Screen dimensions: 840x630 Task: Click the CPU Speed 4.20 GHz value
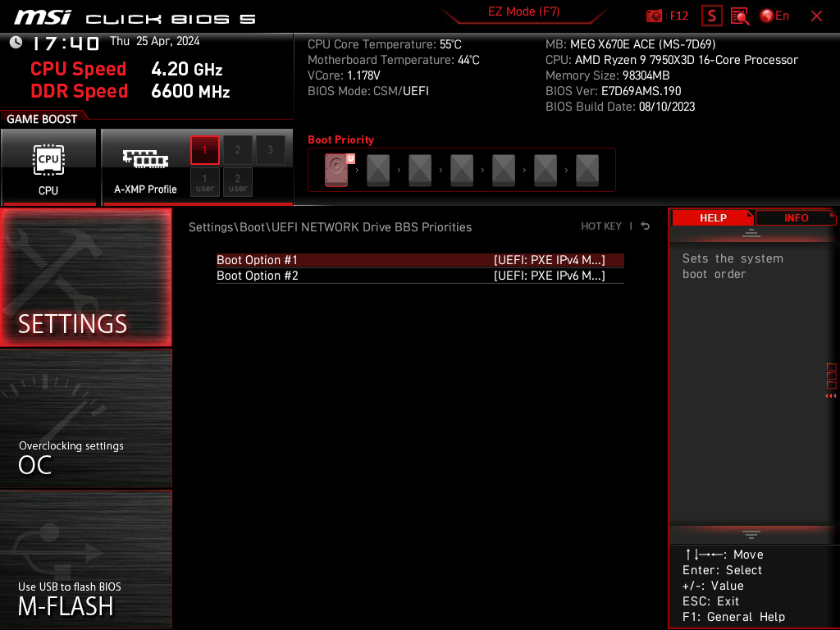[186, 69]
